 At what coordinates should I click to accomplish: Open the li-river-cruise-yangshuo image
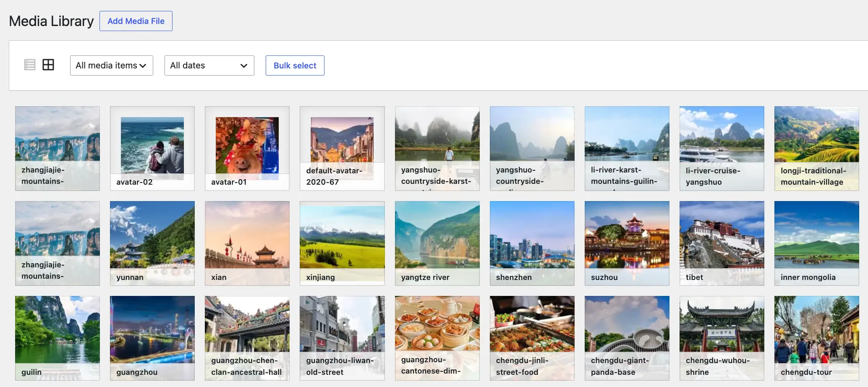[722, 149]
